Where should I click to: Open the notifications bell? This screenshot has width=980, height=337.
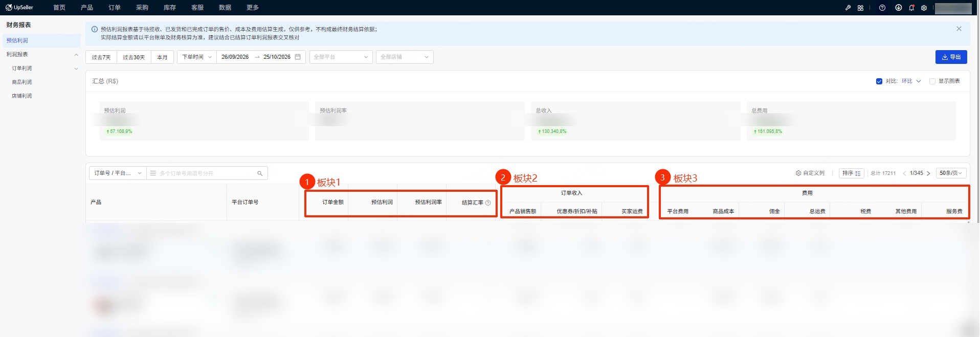[x=911, y=8]
